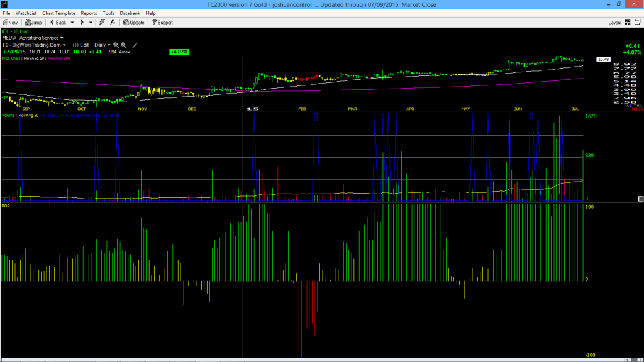This screenshot has width=644, height=362.
Task: Open the Tools menu
Action: (108, 13)
